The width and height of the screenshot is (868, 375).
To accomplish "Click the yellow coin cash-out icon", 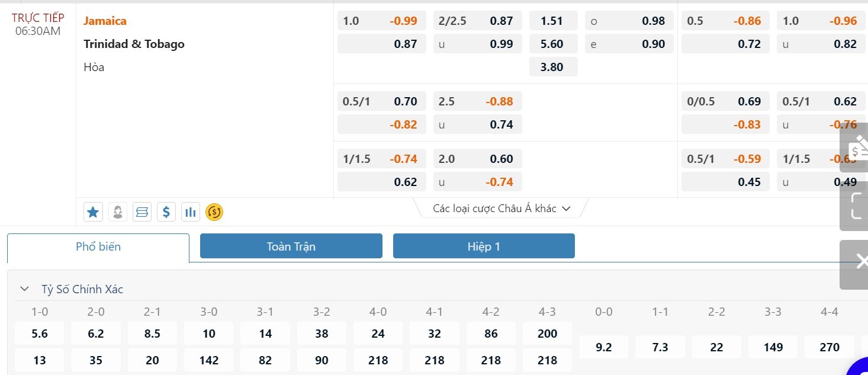I will point(214,211).
